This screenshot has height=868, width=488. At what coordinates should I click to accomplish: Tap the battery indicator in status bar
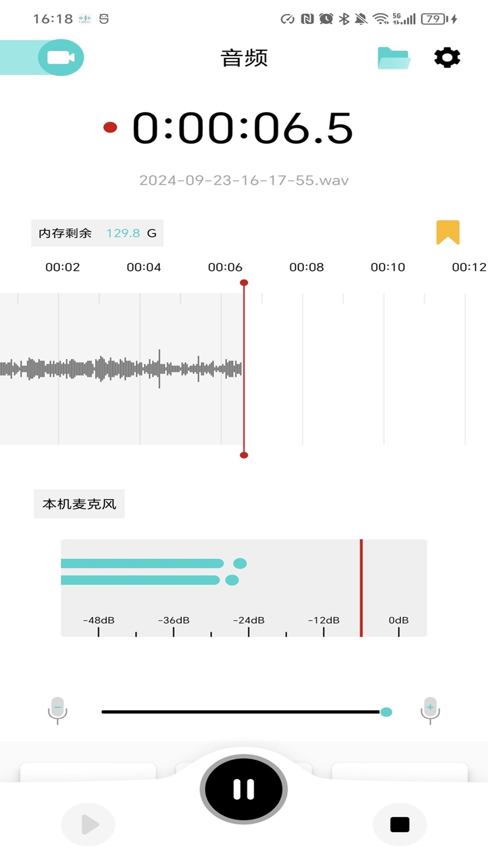433,19
